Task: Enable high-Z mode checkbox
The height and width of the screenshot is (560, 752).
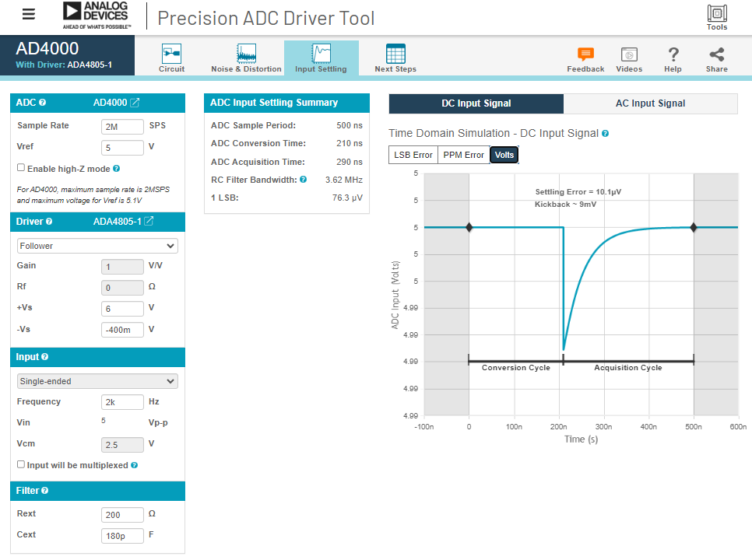Action: click(21, 168)
